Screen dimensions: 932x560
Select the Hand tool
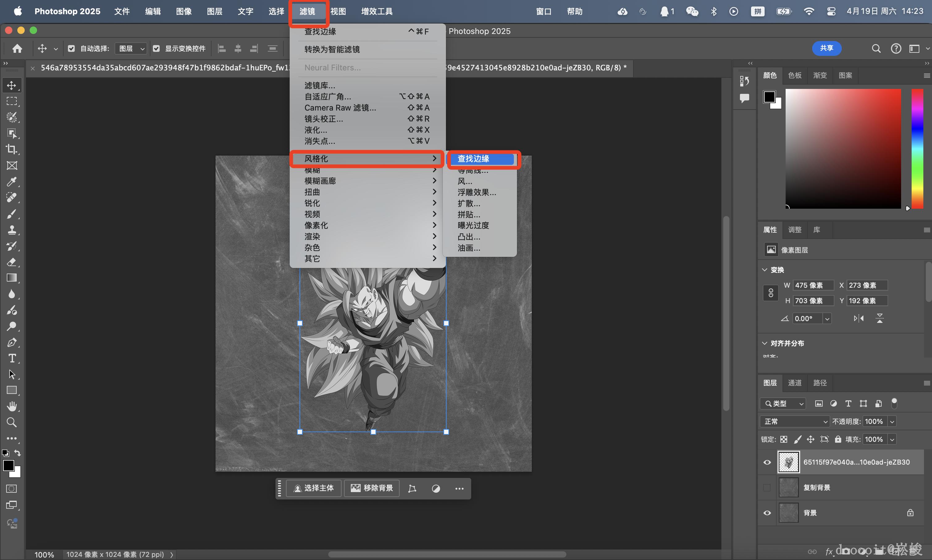(x=12, y=406)
